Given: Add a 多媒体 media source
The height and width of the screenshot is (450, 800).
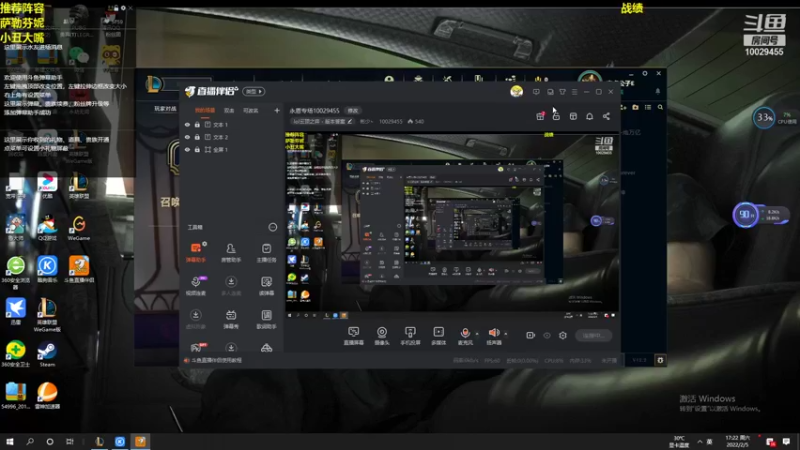Looking at the screenshot, I should pyautogui.click(x=438, y=336).
